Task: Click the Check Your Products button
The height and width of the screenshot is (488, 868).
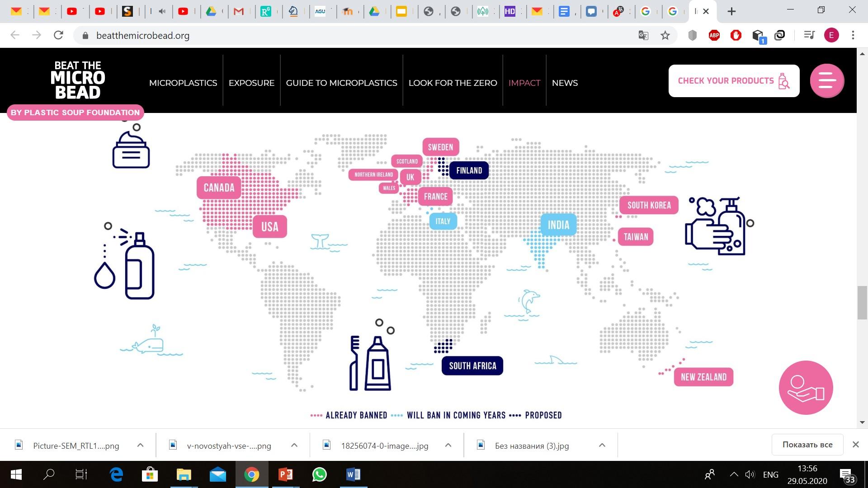Action: click(x=733, y=81)
